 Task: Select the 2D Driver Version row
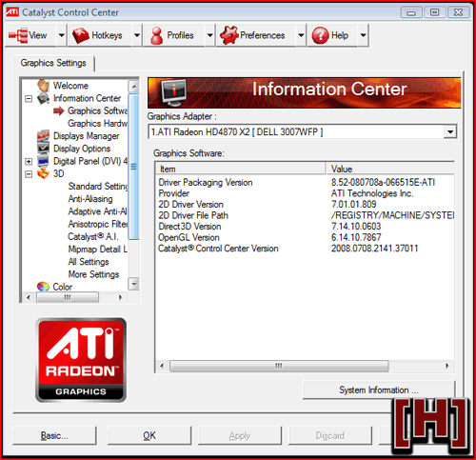(x=305, y=204)
